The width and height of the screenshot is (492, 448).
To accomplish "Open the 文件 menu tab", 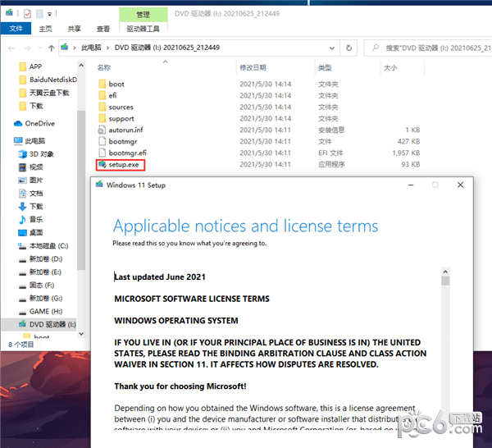I will click(x=16, y=29).
